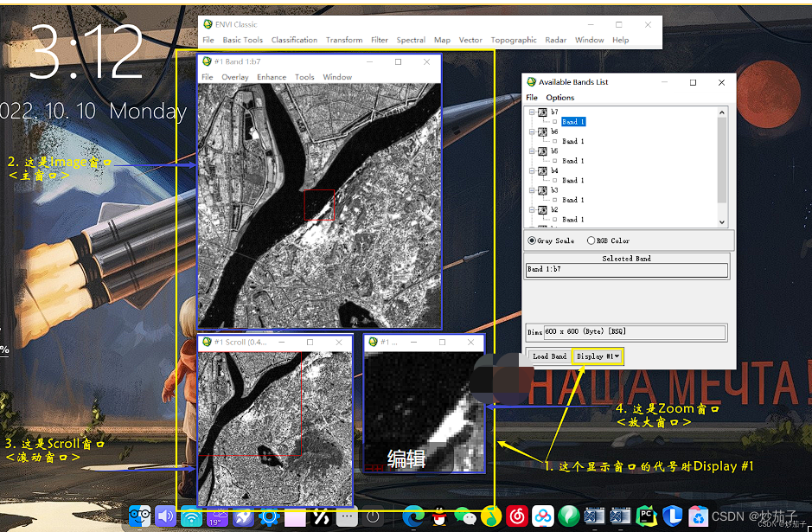The height and width of the screenshot is (532, 812).
Task: Open WeChat from the dock
Action: 465,516
